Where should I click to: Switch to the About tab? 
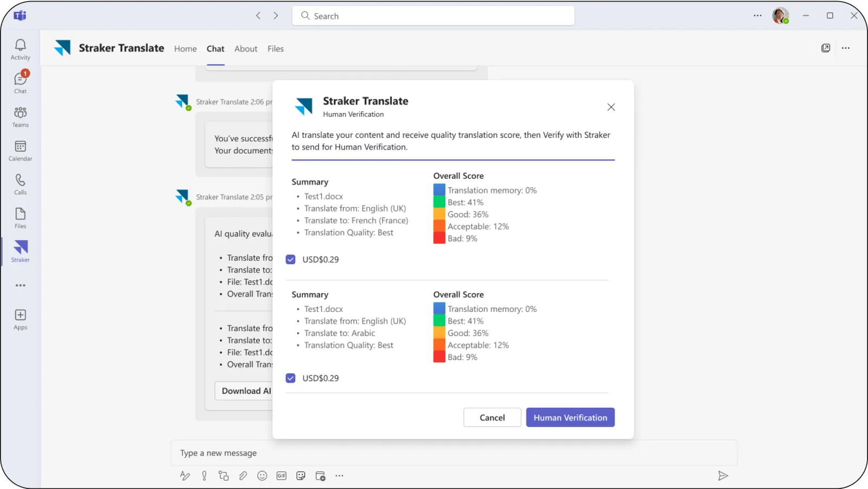[x=246, y=49]
